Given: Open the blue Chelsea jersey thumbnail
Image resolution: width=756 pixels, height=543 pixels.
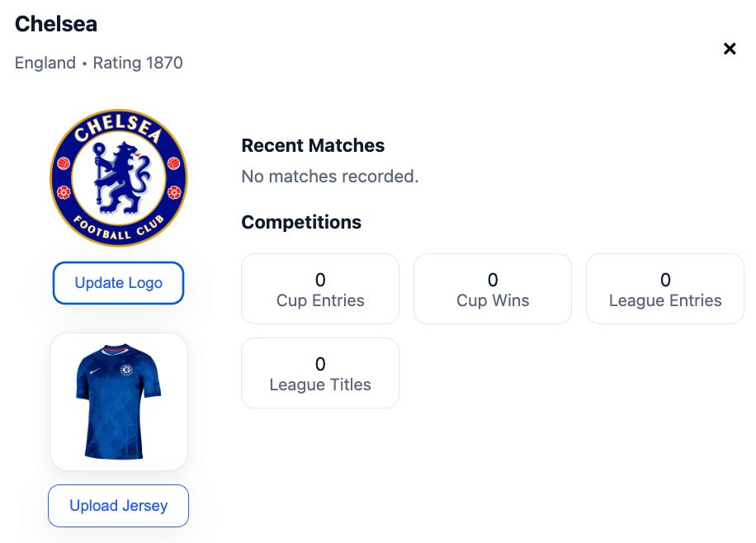Looking at the screenshot, I should [119, 402].
